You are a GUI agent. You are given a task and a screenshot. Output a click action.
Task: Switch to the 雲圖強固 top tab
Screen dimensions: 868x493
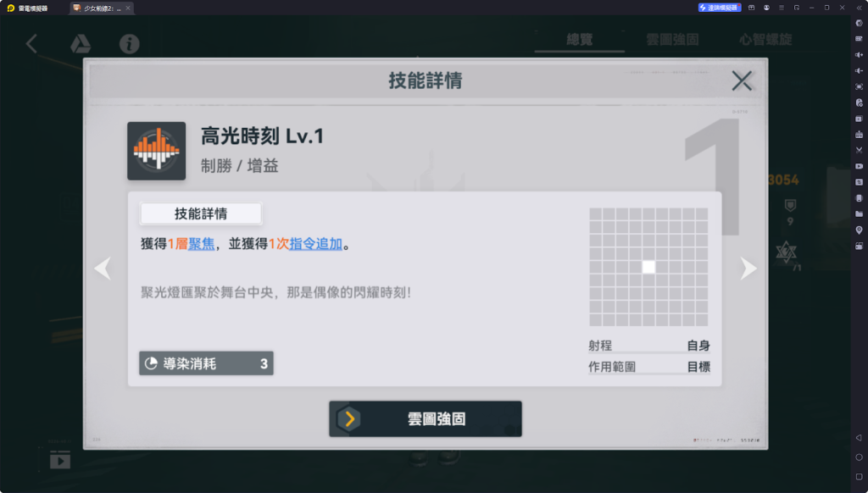(672, 40)
